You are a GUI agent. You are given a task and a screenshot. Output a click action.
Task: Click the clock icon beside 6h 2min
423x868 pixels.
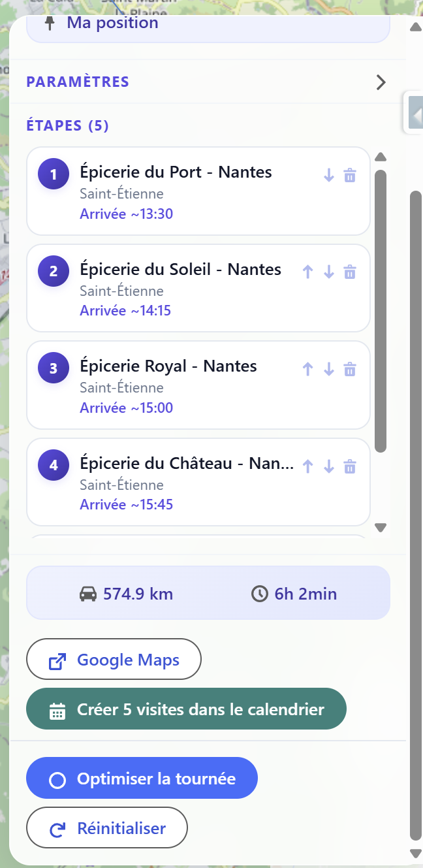pos(258,593)
